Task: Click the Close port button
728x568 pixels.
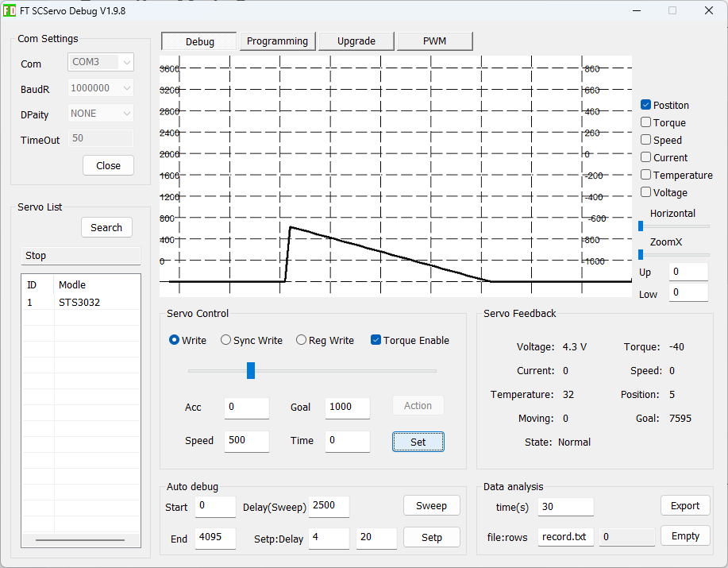Action: (108, 165)
